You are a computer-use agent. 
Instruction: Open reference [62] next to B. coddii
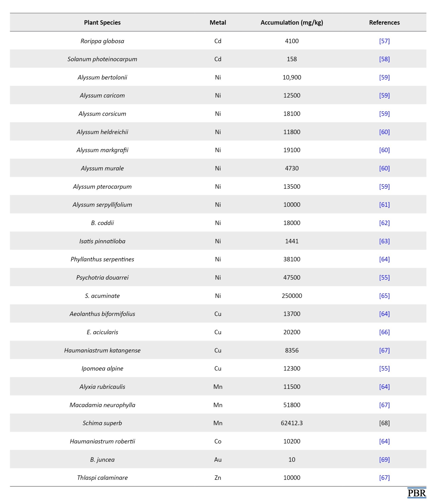[384, 223]
